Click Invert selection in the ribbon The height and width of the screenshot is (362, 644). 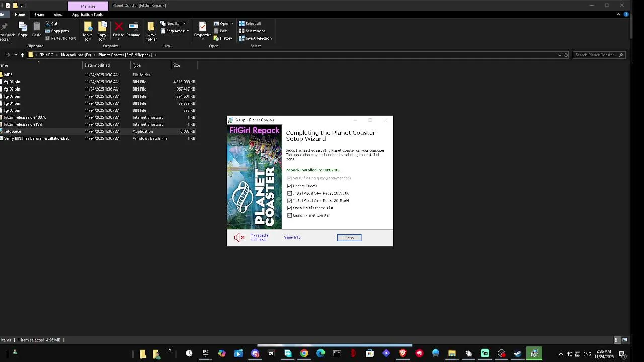pos(256,38)
